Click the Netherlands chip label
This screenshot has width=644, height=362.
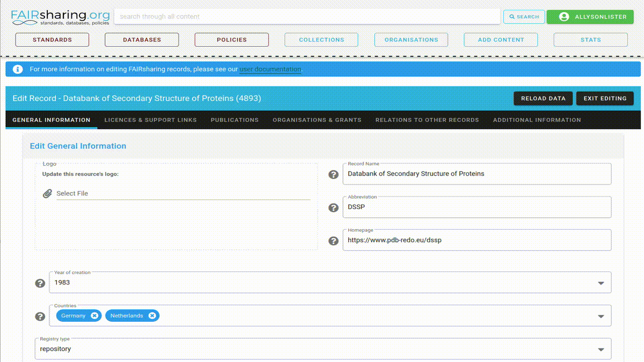click(x=127, y=316)
